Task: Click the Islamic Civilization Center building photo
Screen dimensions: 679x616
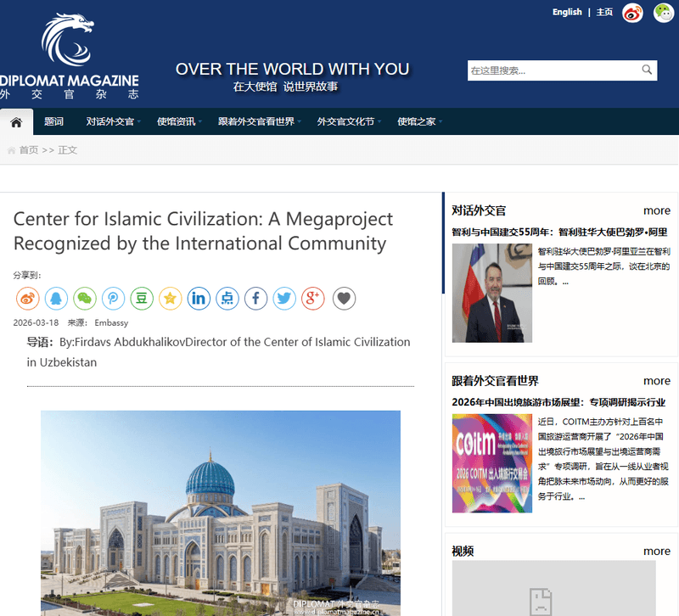Action: coord(221,513)
